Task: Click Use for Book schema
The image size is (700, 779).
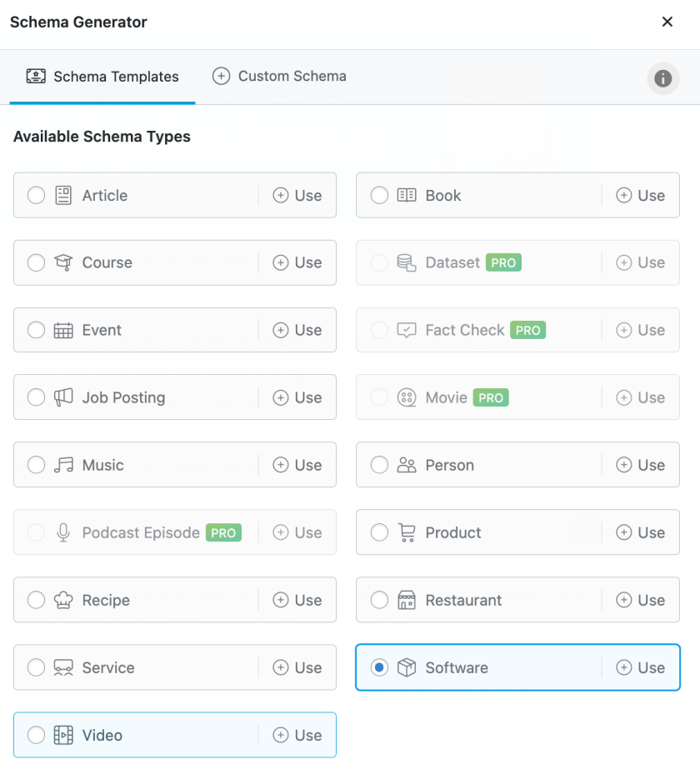Action: pyautogui.click(x=640, y=195)
